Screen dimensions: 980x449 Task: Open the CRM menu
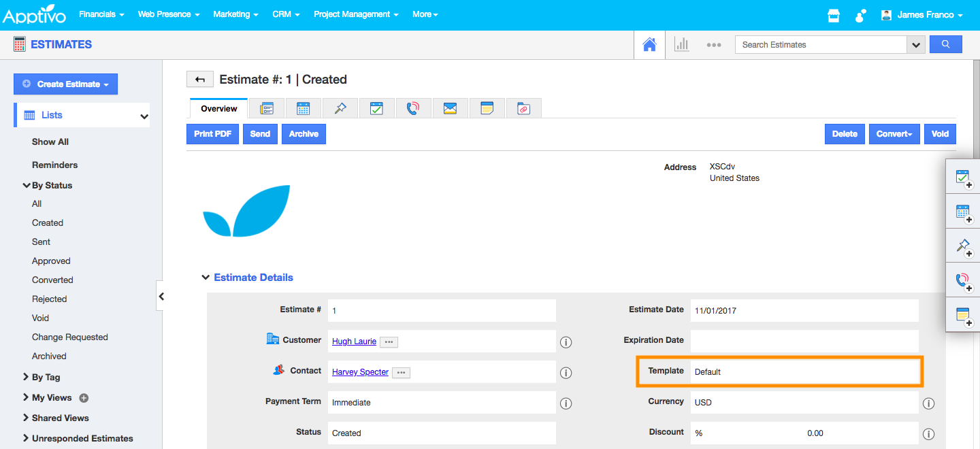pyautogui.click(x=286, y=14)
